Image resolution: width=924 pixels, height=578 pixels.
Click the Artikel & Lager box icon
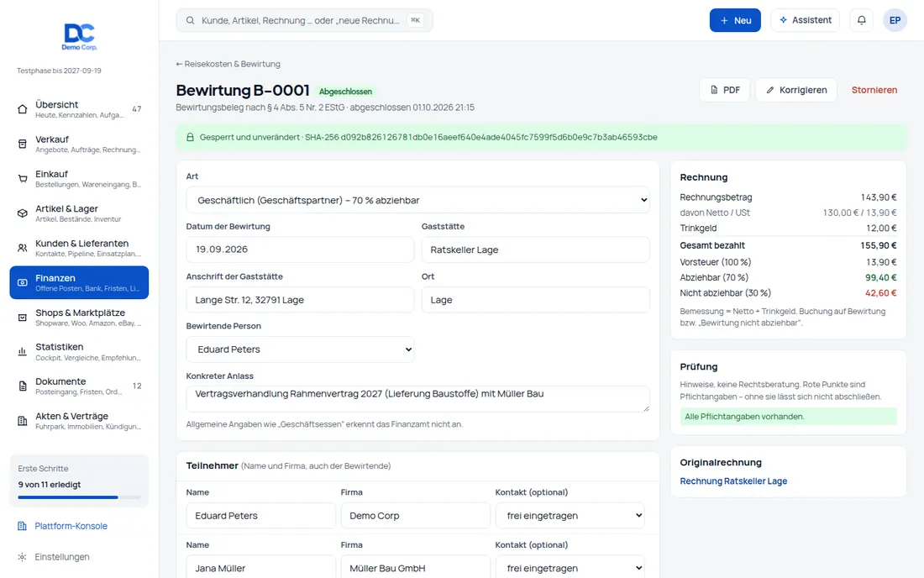(x=23, y=213)
